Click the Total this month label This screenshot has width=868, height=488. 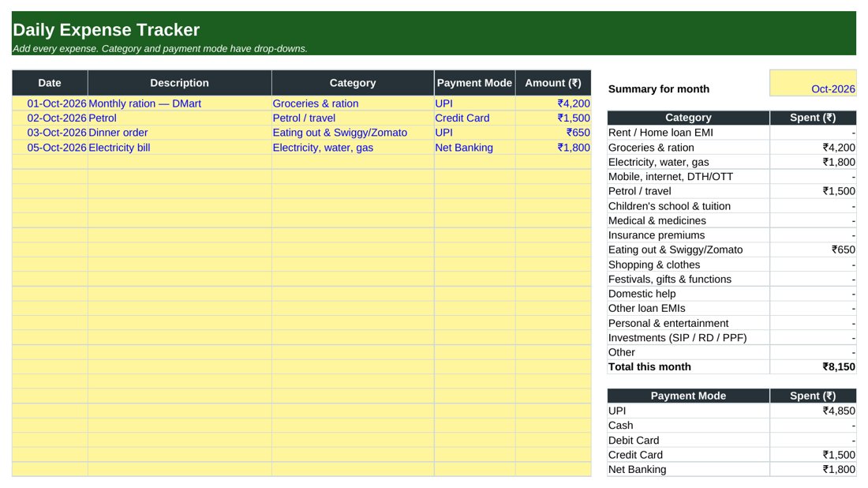pyautogui.click(x=649, y=366)
